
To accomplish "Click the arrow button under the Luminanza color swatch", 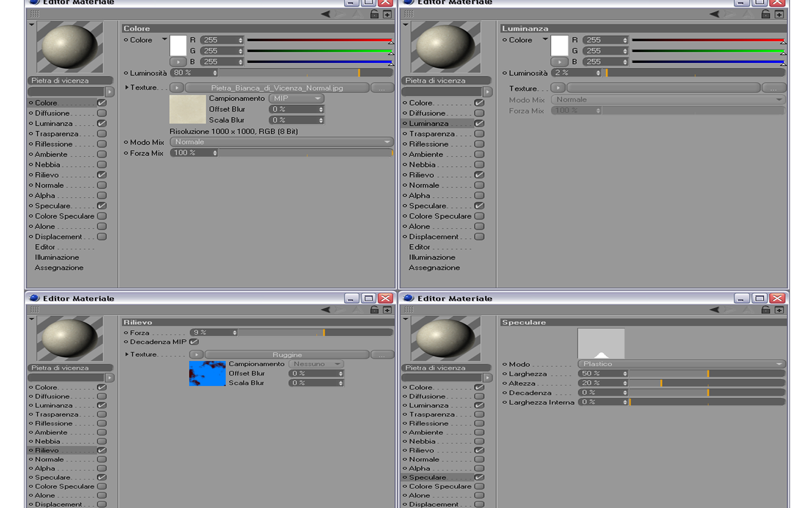I will tap(559, 62).
